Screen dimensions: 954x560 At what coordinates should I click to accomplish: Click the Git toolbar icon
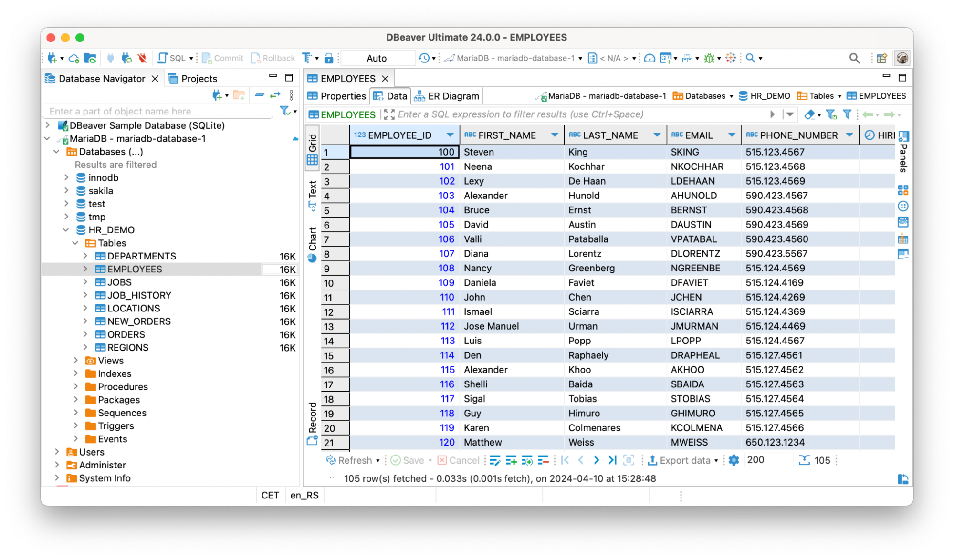coord(665,58)
